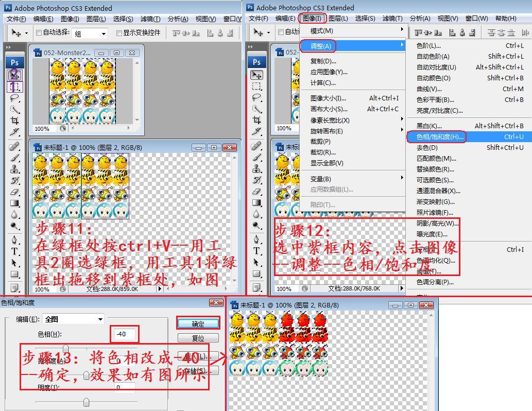532x411 pixels.
Task: Choose 色阶(L)... from adjustments submenu
Action: 470,45
